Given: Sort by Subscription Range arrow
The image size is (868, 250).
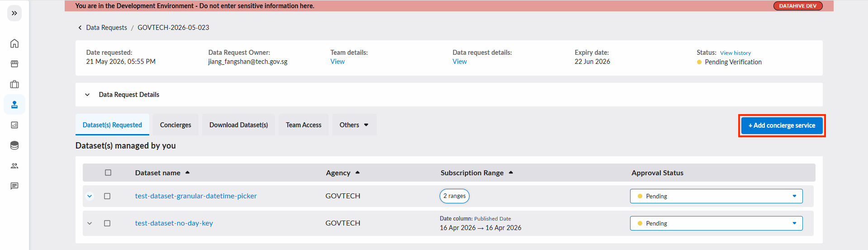Looking at the screenshot, I should 511,173.
